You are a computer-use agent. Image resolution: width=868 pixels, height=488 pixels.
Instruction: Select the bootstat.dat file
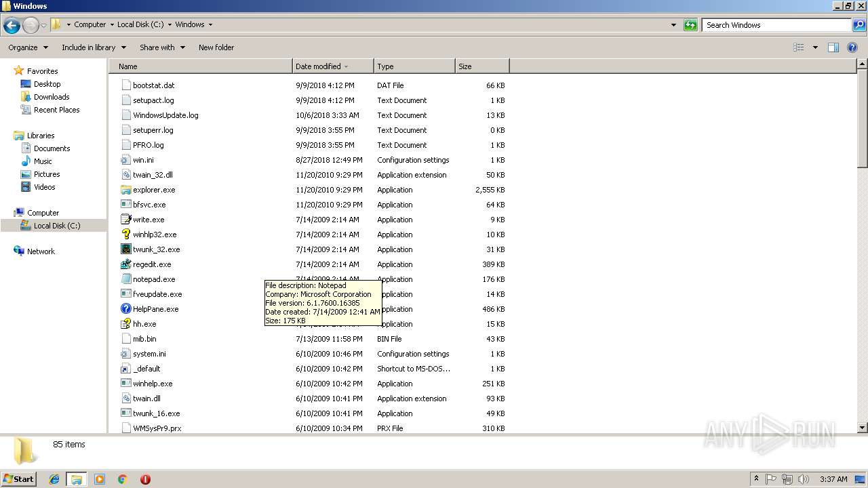(x=153, y=85)
